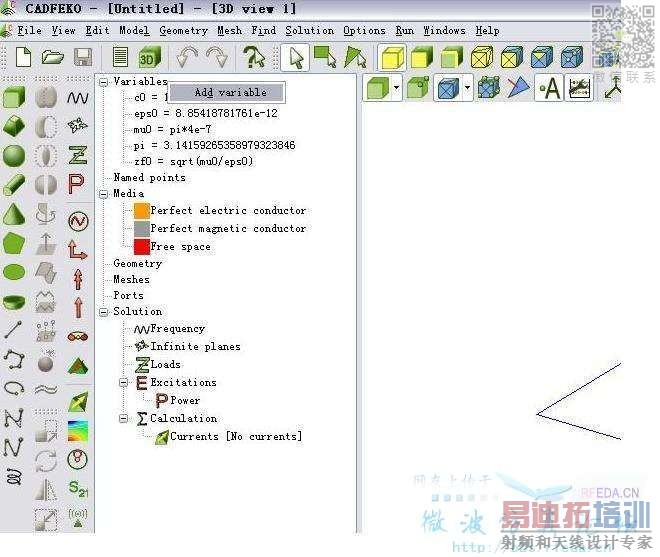Open a file with folder icon
The width and height of the screenshot is (660, 557).
point(53,57)
